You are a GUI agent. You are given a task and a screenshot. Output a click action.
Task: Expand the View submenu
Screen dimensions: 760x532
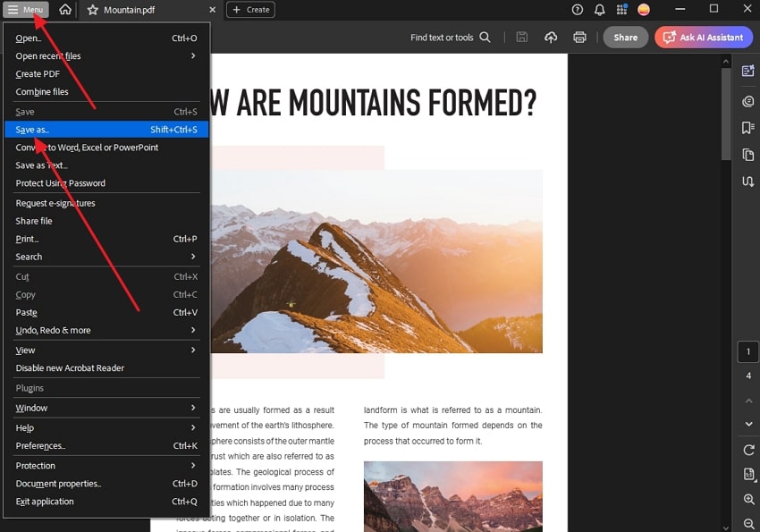click(x=106, y=350)
